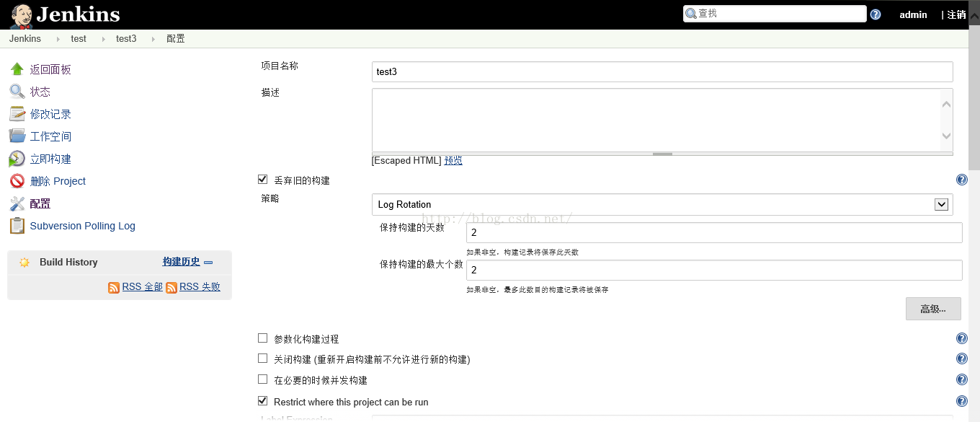
Task: Click the clipboard icon for Subversion Polling Log
Action: pyautogui.click(x=17, y=226)
